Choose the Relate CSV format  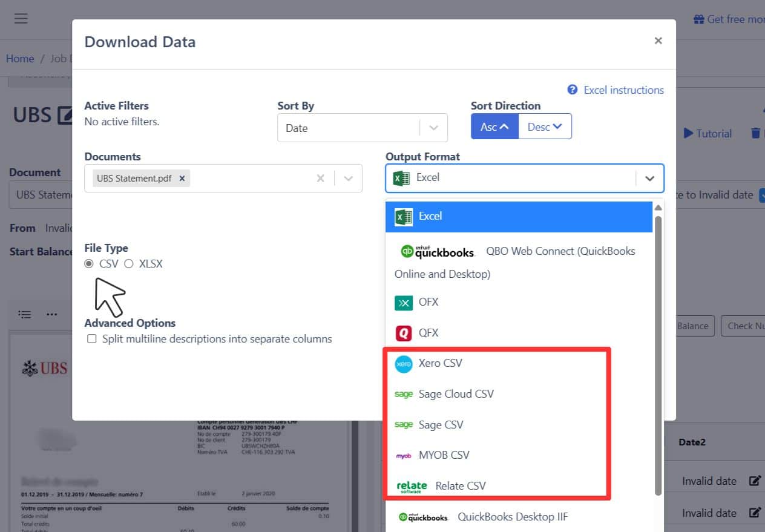[x=519, y=486]
